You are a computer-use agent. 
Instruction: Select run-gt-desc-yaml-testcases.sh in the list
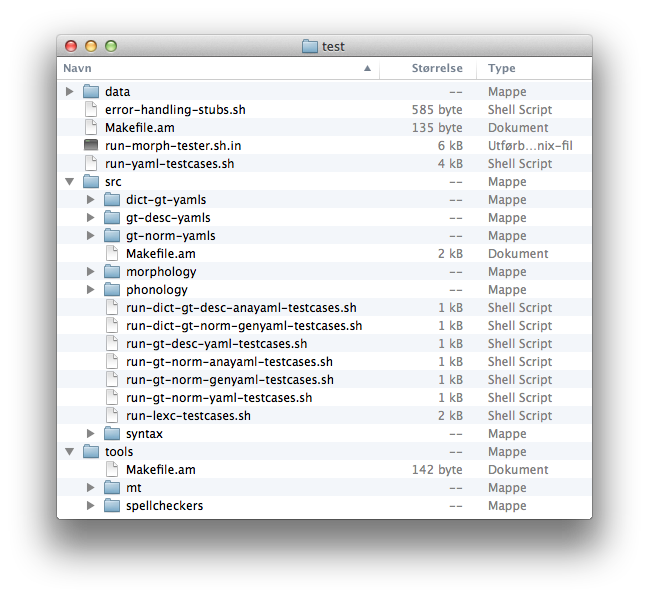(216, 344)
